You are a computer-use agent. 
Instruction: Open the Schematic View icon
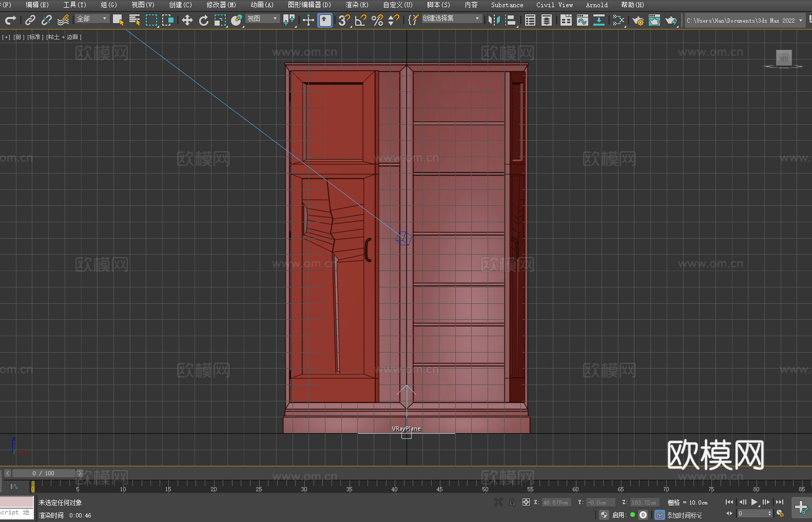click(x=599, y=20)
